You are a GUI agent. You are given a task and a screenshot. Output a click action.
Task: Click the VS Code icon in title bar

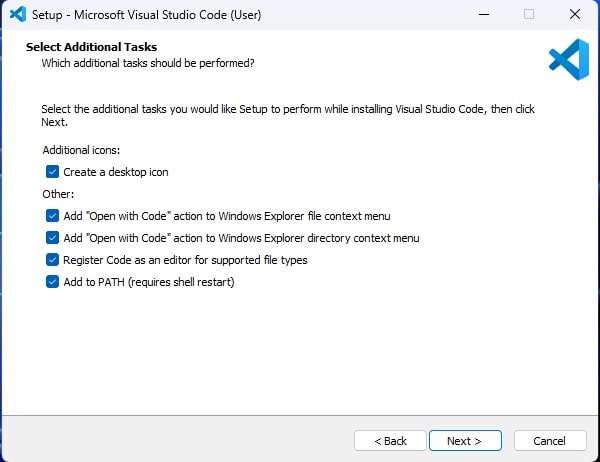pos(18,15)
